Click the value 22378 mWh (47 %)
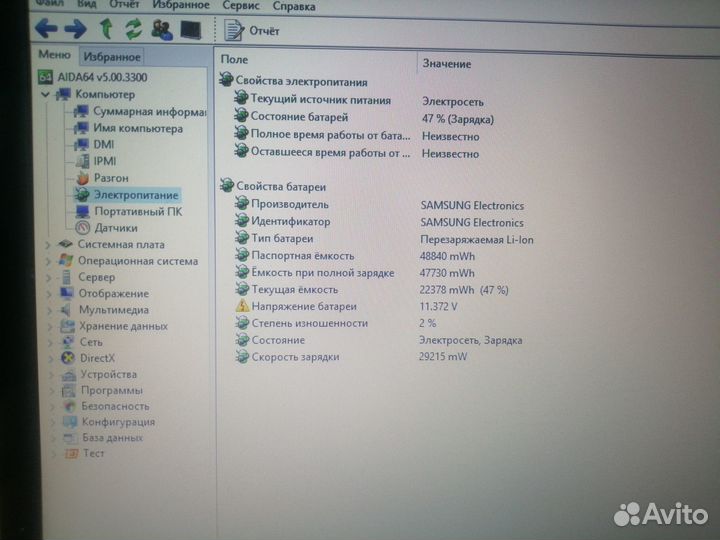Screen dimensions: 720x540 [464, 290]
